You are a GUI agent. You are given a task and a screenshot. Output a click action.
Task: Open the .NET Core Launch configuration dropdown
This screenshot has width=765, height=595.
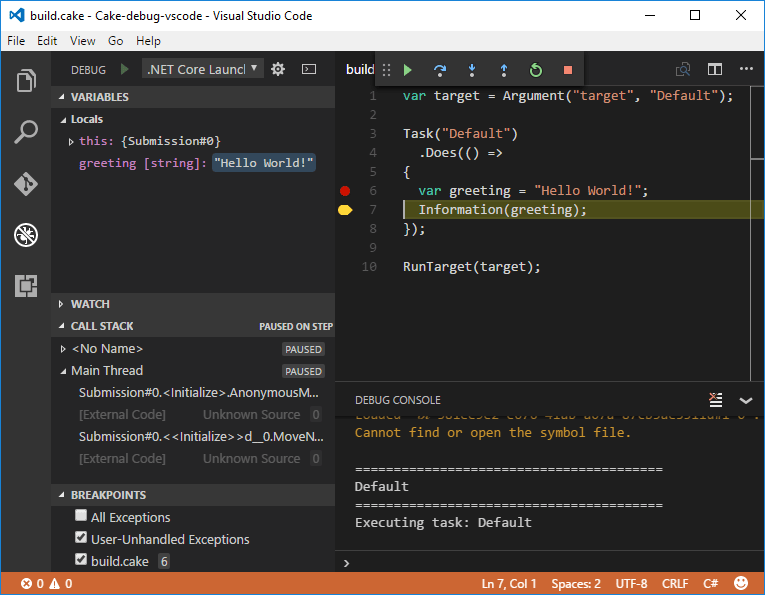click(203, 69)
